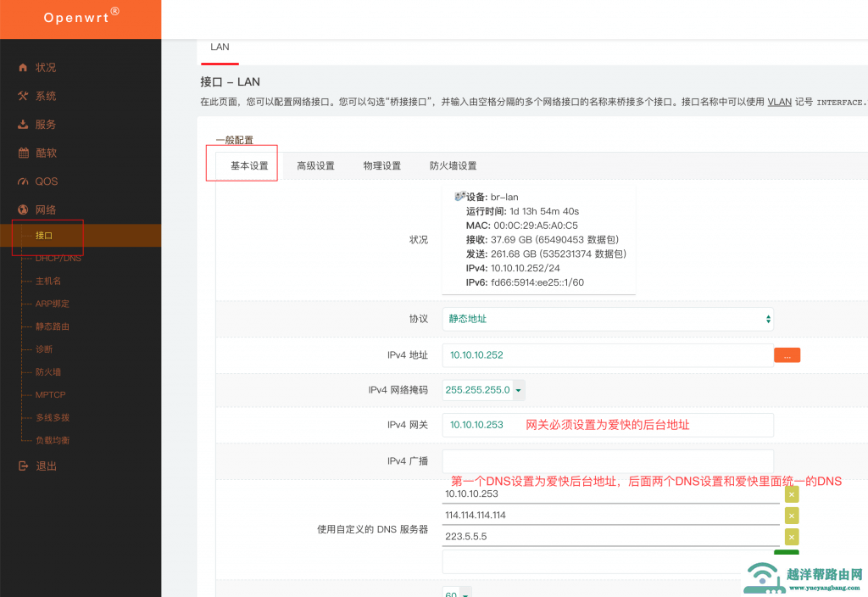
Task: Click 退出 to log out
Action: (46, 466)
